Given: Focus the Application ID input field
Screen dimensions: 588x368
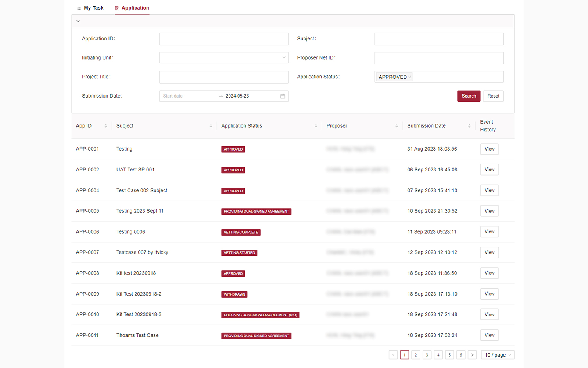Looking at the screenshot, I should pos(224,39).
